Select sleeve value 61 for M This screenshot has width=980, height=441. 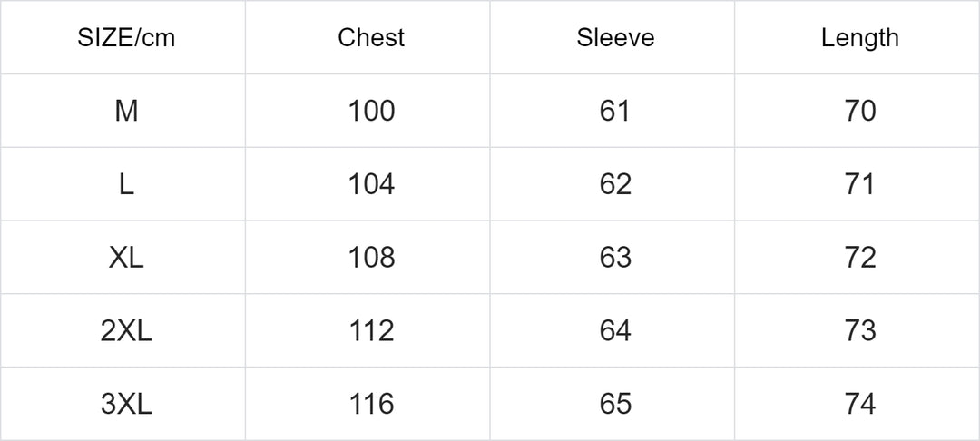(615, 112)
